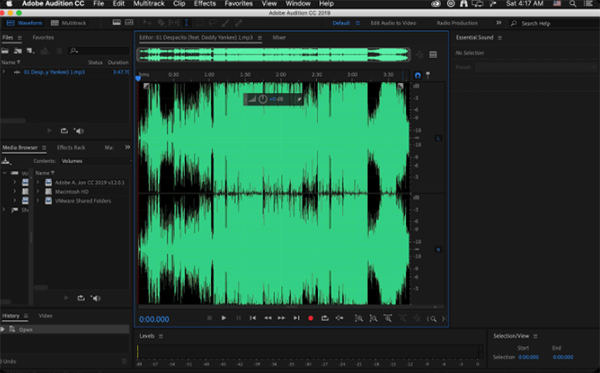
Task: Expand the Adobe Audition CC 2019 volume
Action: (x=38, y=182)
